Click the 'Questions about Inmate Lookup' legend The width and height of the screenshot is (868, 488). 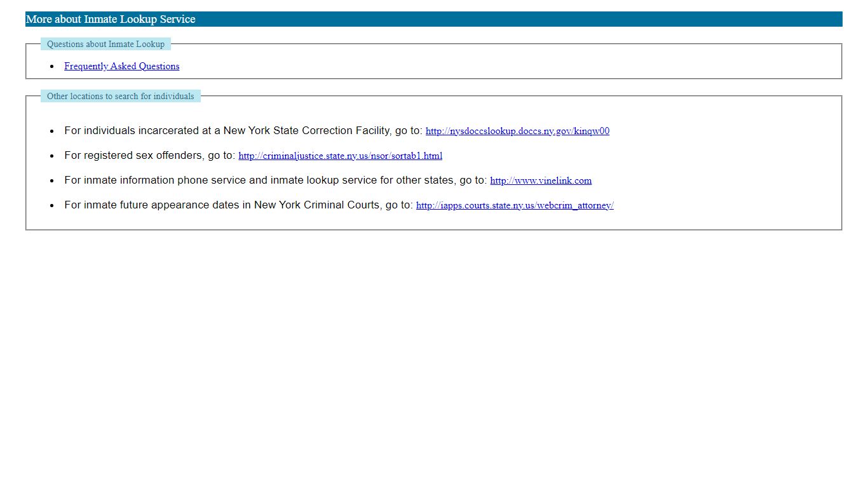pyautogui.click(x=105, y=44)
